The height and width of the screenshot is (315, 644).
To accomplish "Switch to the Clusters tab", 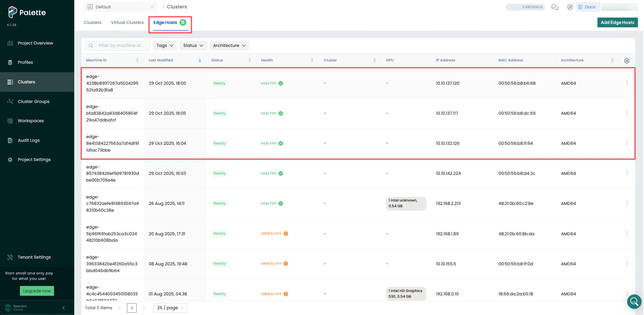I will tap(92, 22).
